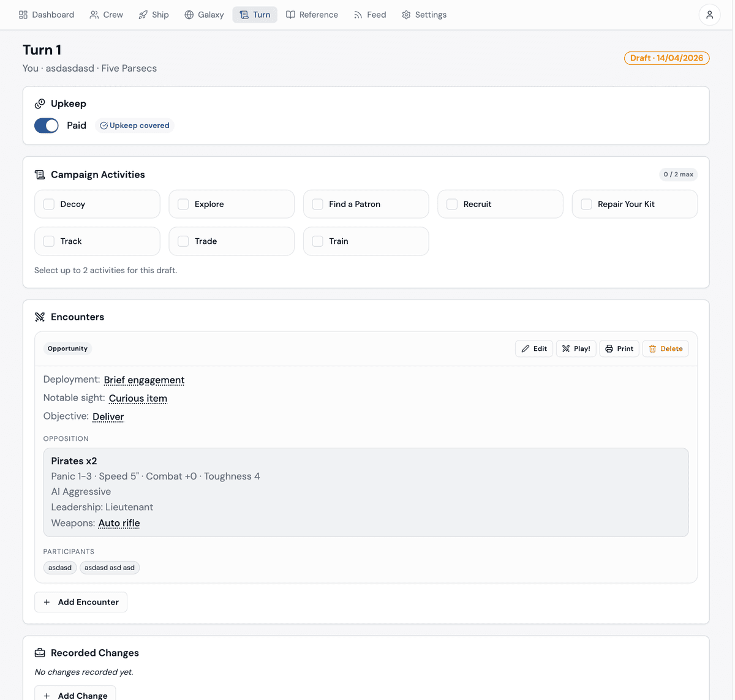
Task: Check the Explore activity
Action: [x=183, y=205]
